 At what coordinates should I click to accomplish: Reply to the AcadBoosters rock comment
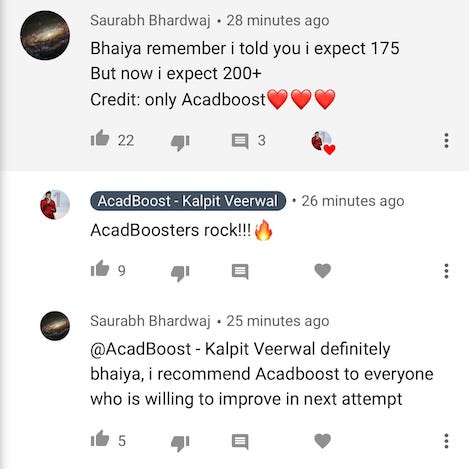(x=240, y=272)
